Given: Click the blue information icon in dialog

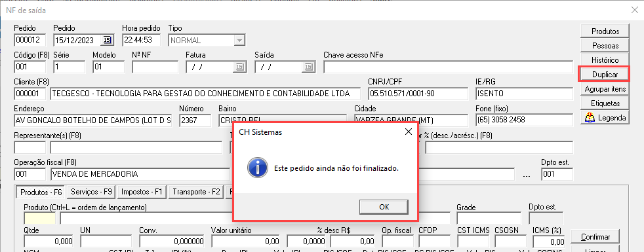Looking at the screenshot, I should 256,168.
